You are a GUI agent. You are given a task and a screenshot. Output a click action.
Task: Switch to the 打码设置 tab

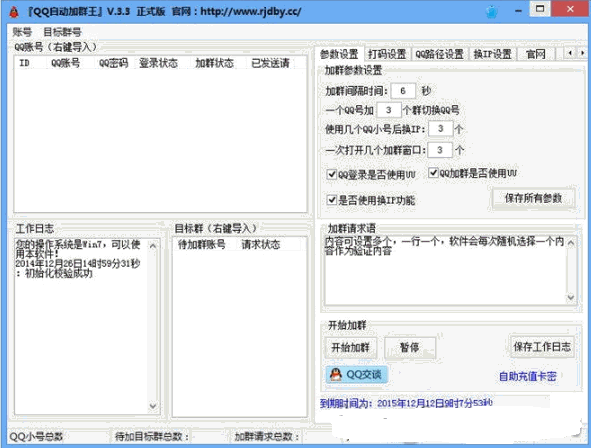point(387,54)
